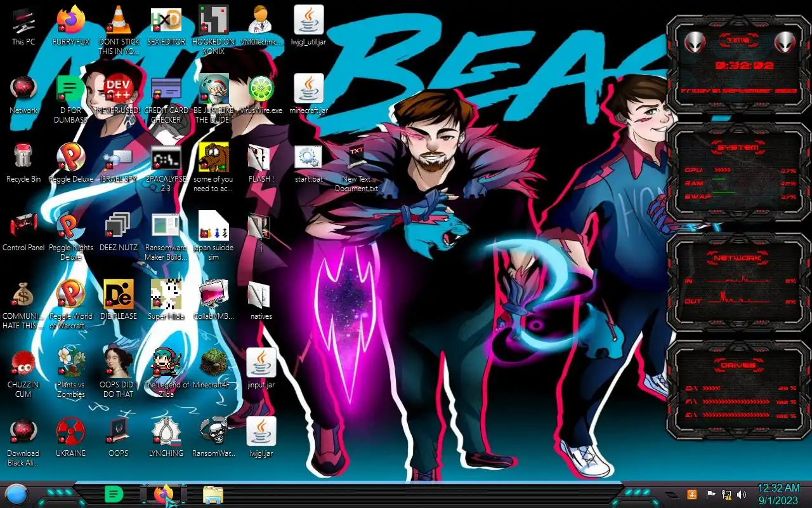Show hidden tray icons arrow

pyautogui.click(x=672, y=495)
